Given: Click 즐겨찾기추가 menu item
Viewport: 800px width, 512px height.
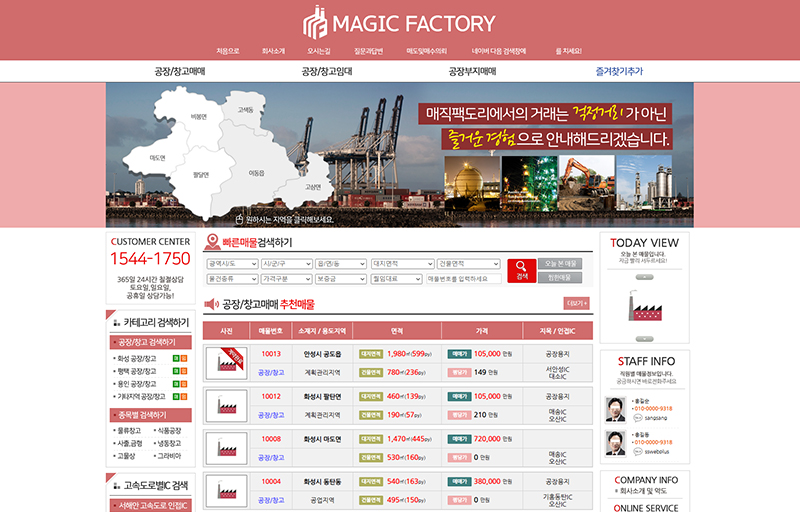Looking at the screenshot, I should click(619, 71).
